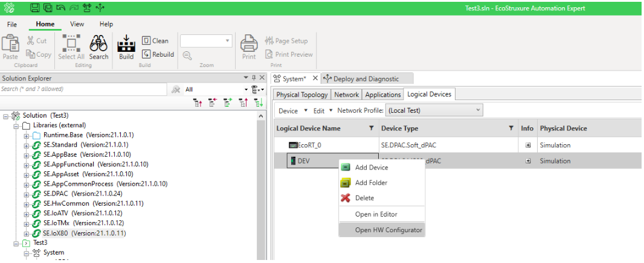Pin the Solution Explorer panel

253,78
